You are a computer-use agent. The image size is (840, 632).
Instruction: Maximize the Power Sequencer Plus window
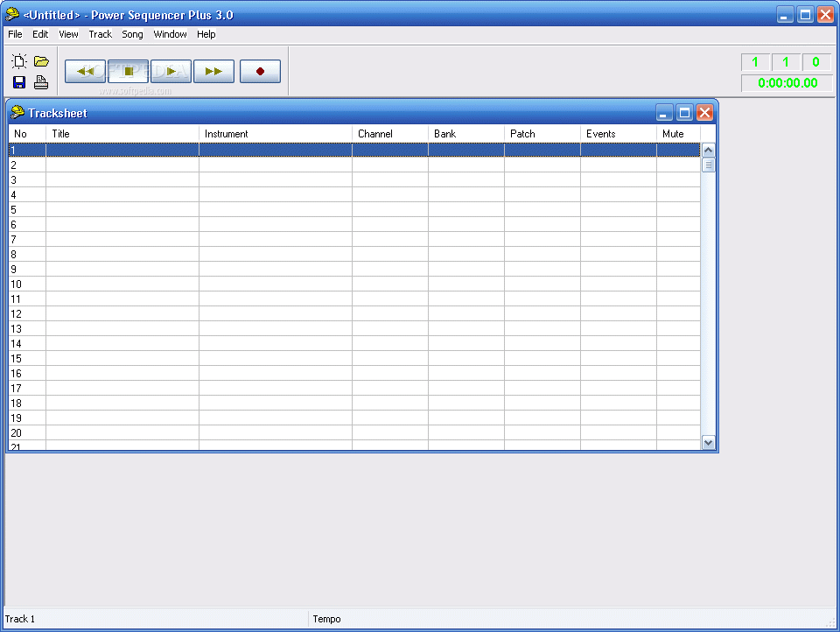tap(805, 15)
